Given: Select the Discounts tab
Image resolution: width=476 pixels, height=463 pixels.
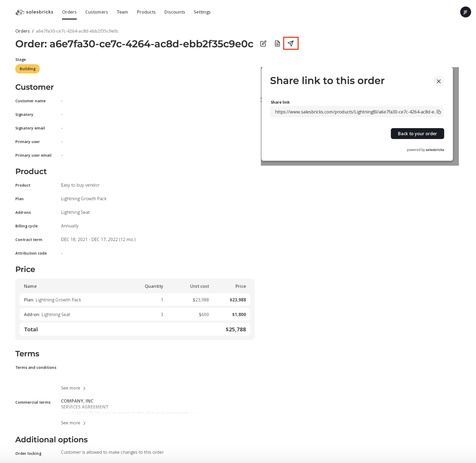Looking at the screenshot, I should pyautogui.click(x=175, y=12).
